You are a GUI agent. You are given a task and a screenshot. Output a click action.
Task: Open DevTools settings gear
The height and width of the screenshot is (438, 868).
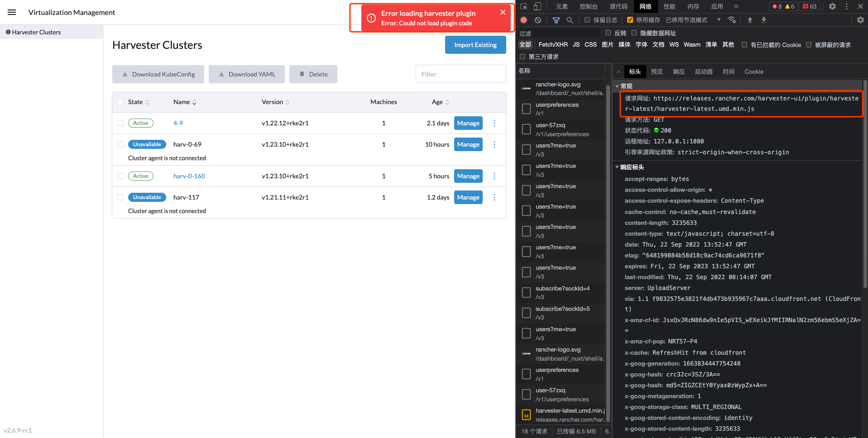pyautogui.click(x=832, y=6)
